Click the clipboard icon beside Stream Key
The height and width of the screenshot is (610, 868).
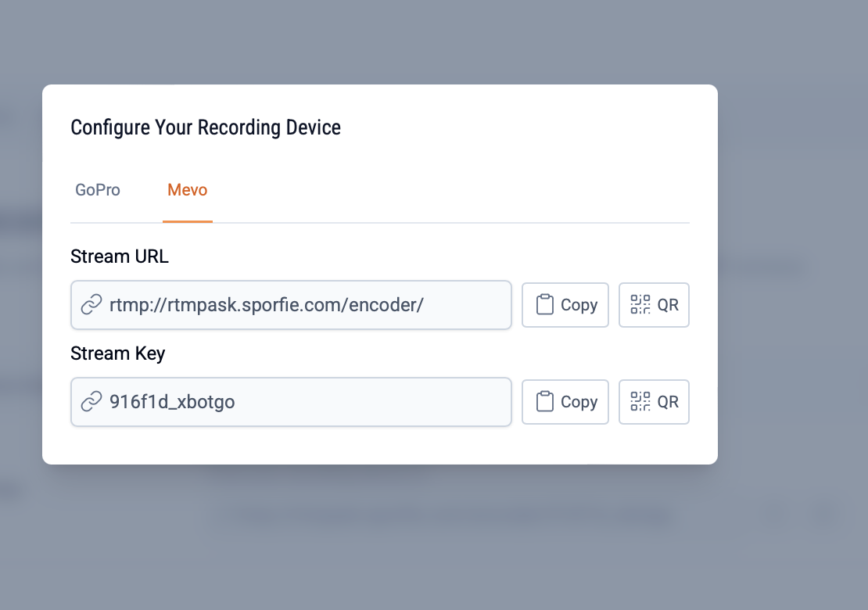pyautogui.click(x=545, y=402)
